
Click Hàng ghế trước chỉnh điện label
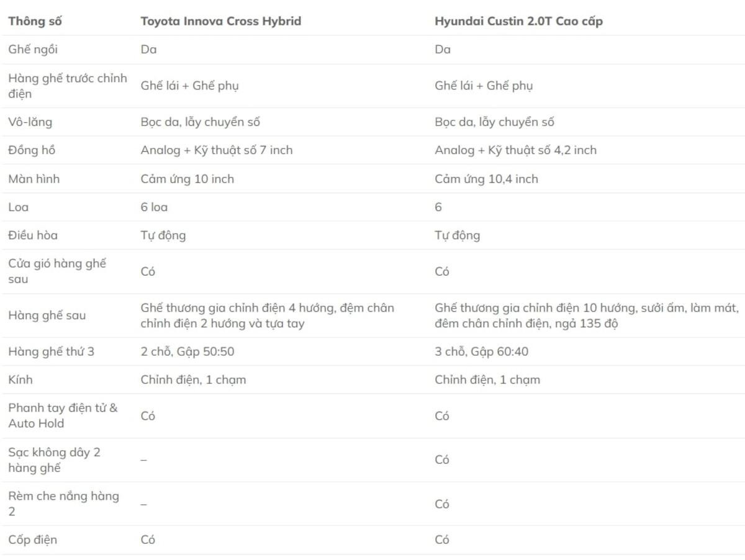click(68, 86)
